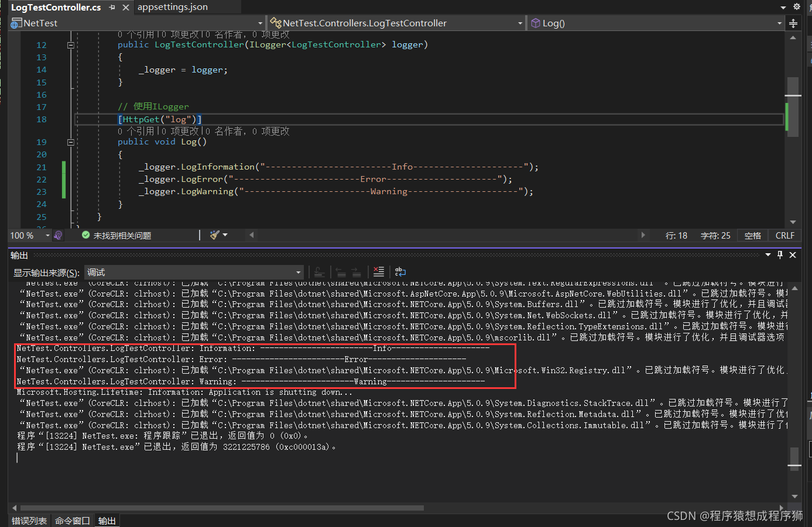Select the 输出 bottom tab
Screen dimensions: 812x527
point(107,521)
